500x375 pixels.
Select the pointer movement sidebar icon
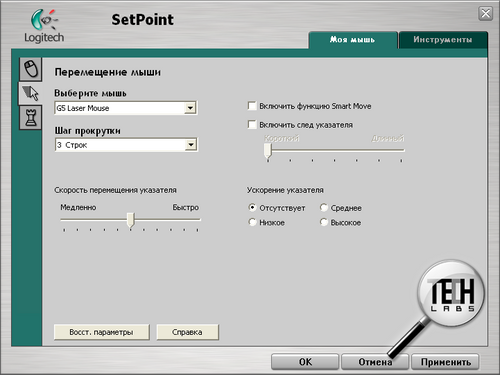tap(30, 93)
